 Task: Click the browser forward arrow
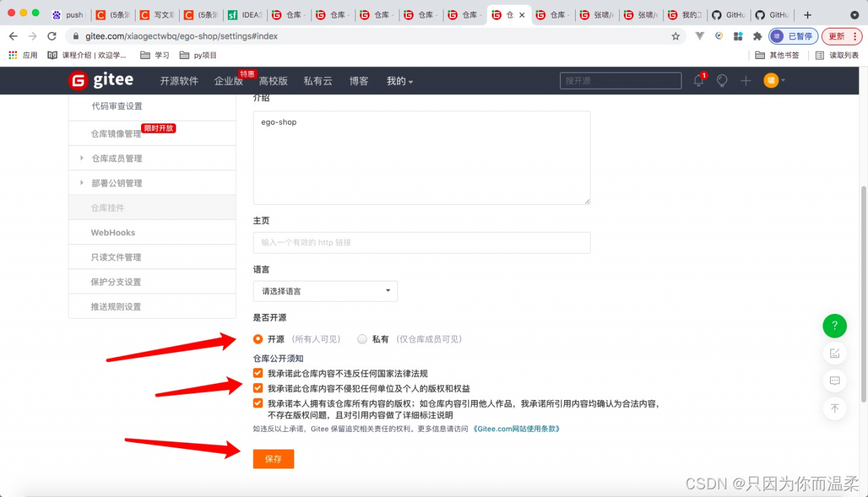(33, 36)
